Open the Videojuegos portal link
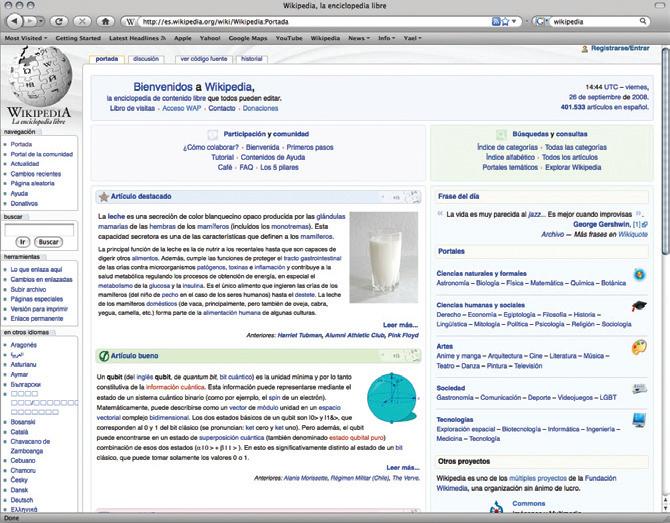The height and width of the screenshot is (523, 670). coord(575,397)
